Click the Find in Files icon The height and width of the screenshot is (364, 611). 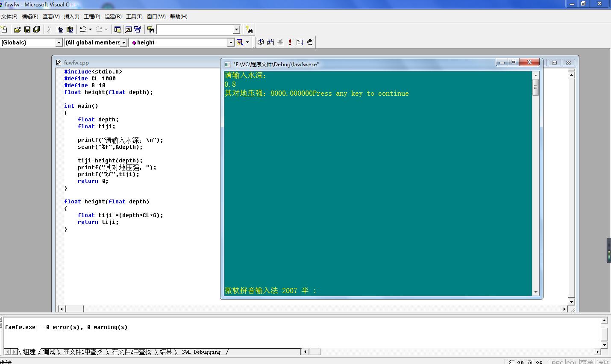click(151, 29)
